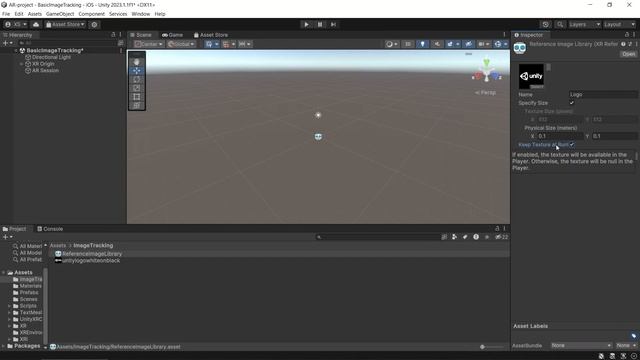Viewport: 640px width, 360px height.
Task: Toggle the Specify Size checkbox
Action: click(572, 103)
